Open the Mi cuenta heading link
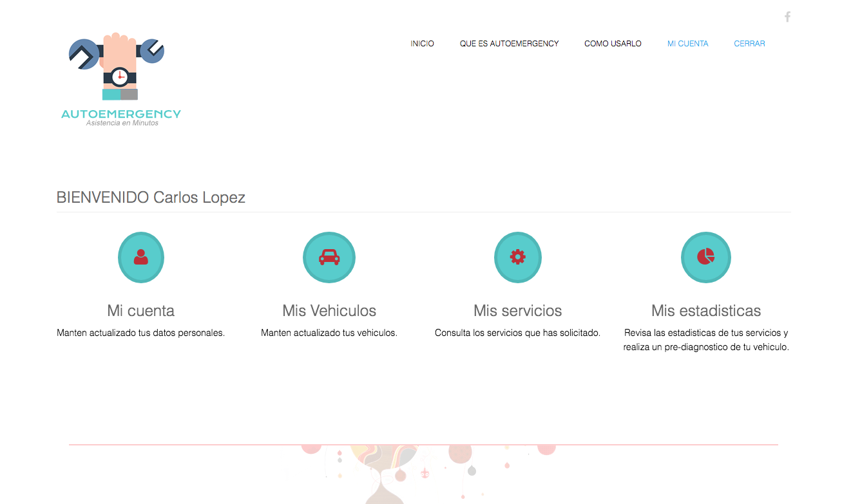The height and width of the screenshot is (504, 842). (141, 311)
